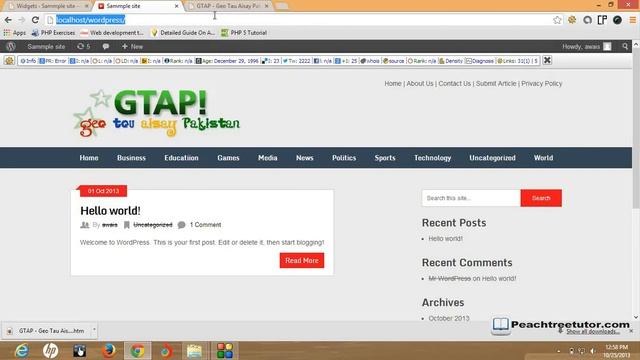Open a new browser tab
This screenshot has height=360, width=640.
pos(282,6)
